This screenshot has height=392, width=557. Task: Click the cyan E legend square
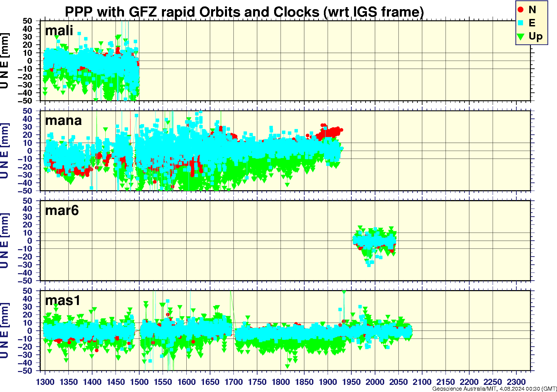521,23
